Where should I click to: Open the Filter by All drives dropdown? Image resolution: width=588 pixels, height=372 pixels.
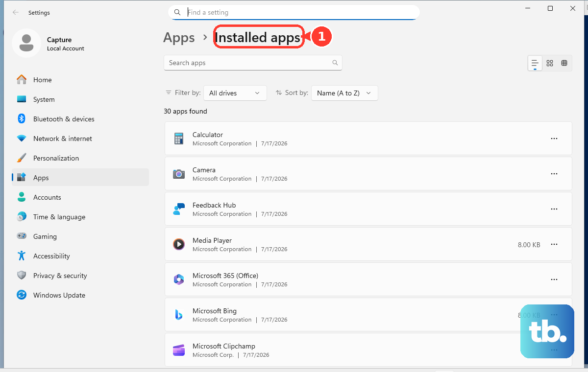tap(235, 93)
